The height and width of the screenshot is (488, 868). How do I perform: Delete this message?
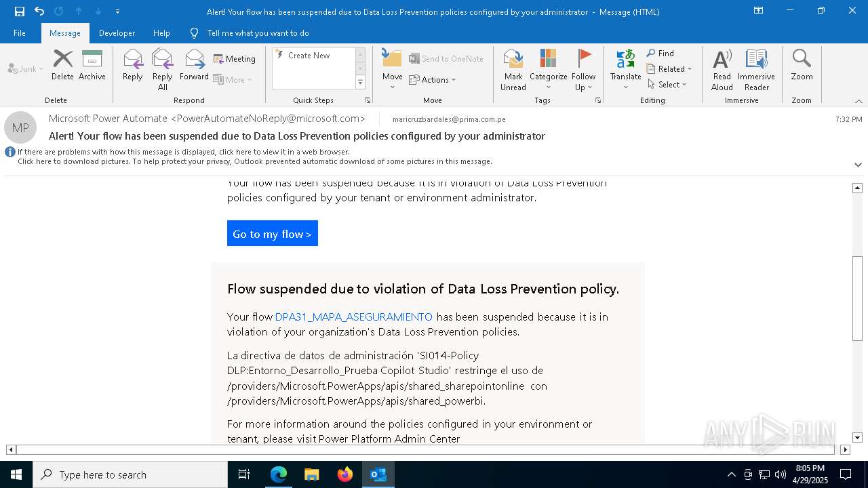tap(62, 65)
